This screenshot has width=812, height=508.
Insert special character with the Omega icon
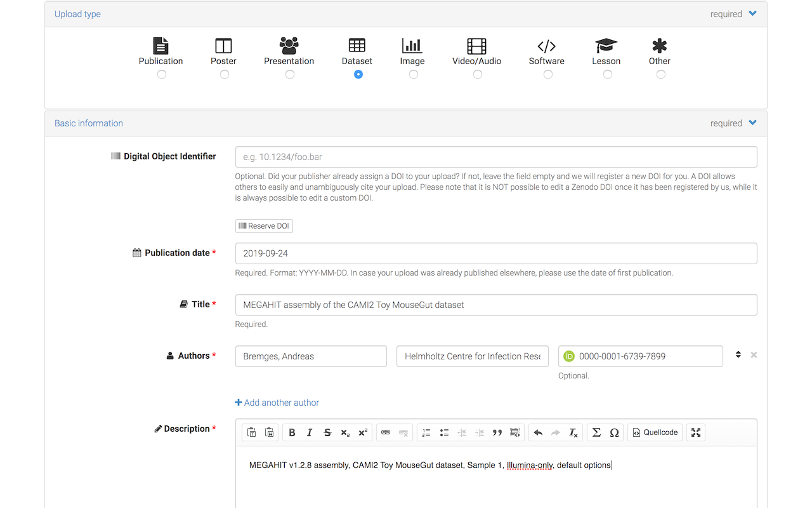pos(614,432)
